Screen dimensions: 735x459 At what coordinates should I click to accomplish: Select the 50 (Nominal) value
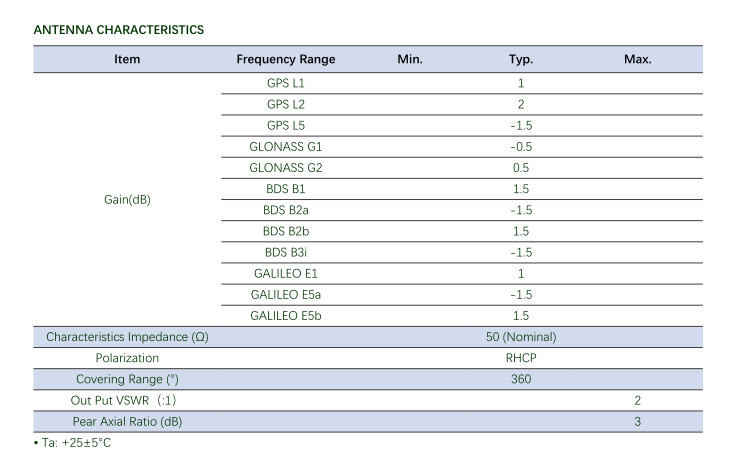(521, 337)
